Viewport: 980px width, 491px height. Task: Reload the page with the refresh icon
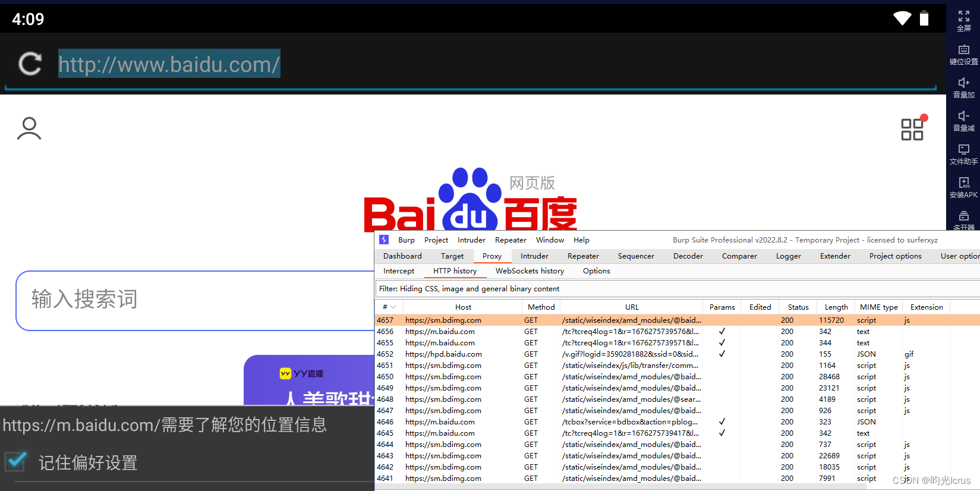tap(30, 64)
